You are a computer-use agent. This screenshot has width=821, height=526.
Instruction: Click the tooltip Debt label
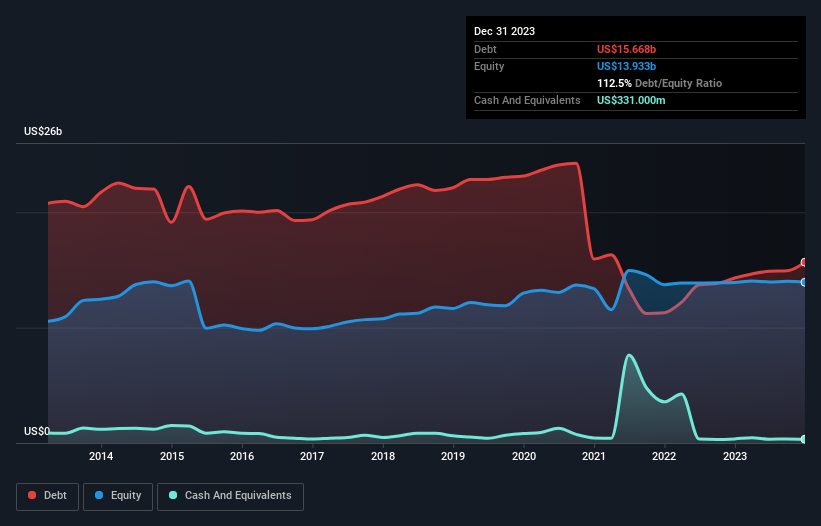point(485,49)
